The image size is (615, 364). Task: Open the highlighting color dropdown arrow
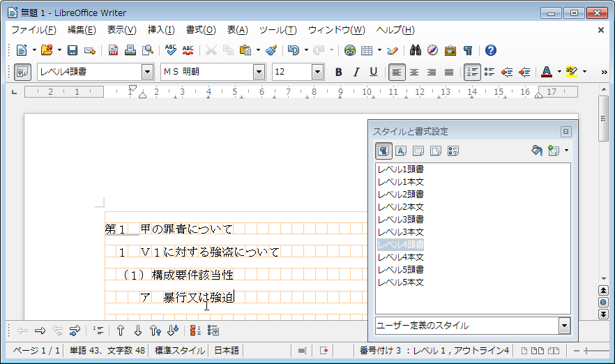584,72
